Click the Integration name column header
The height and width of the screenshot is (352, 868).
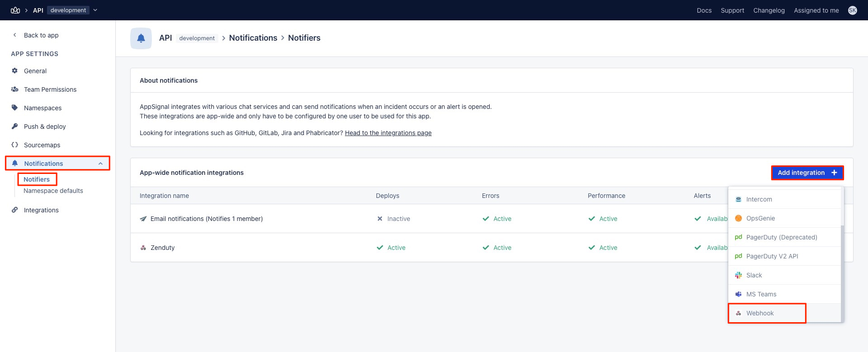point(164,196)
